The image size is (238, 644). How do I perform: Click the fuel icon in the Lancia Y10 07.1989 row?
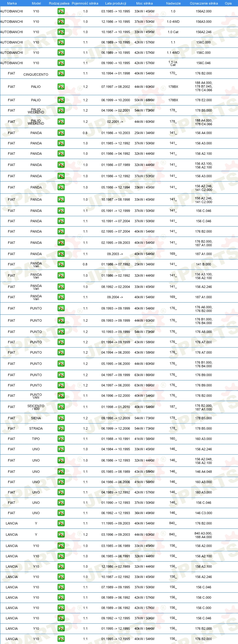pyautogui.click(x=61, y=587)
